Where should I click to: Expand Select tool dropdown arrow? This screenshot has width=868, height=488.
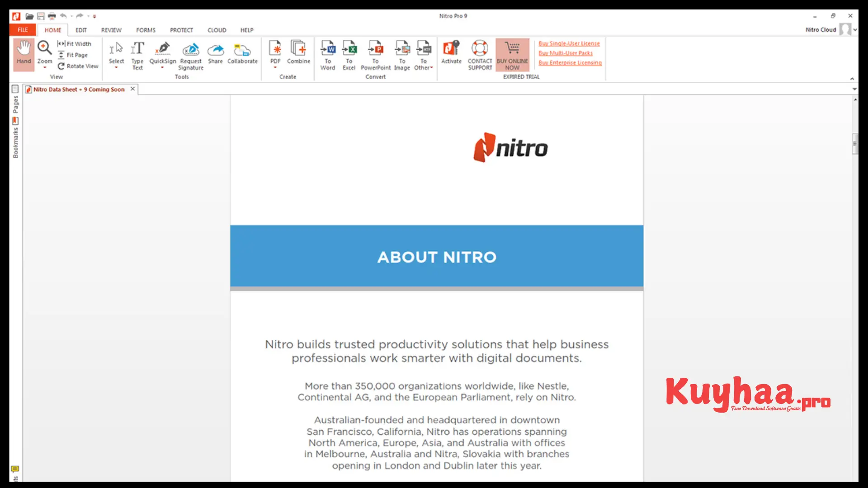[116, 68]
